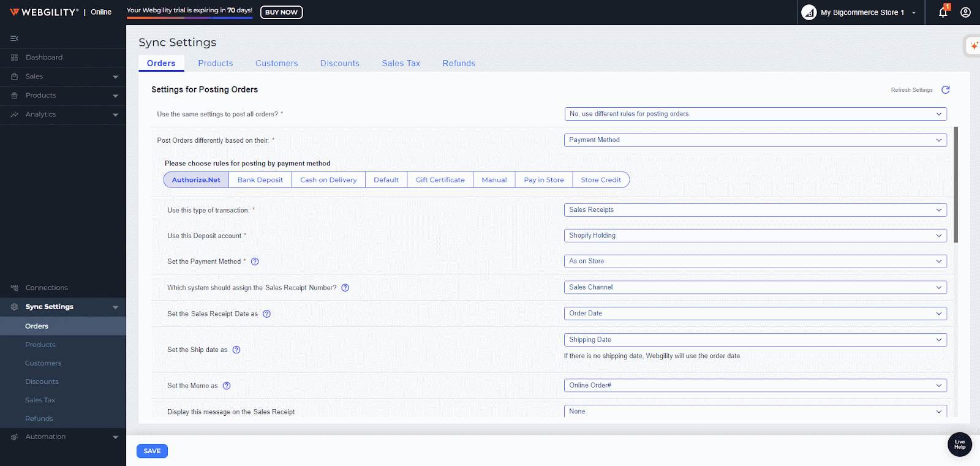Click the notification bell icon

(943, 12)
